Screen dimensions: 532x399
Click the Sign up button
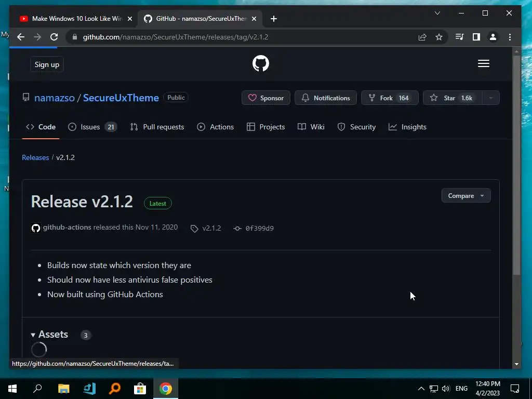(47, 64)
